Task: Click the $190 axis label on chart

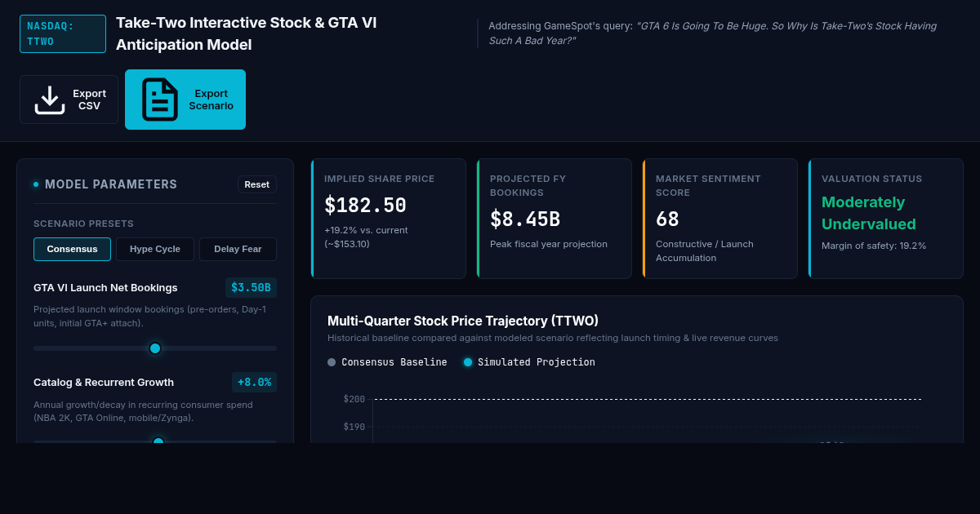Action: pos(354,427)
